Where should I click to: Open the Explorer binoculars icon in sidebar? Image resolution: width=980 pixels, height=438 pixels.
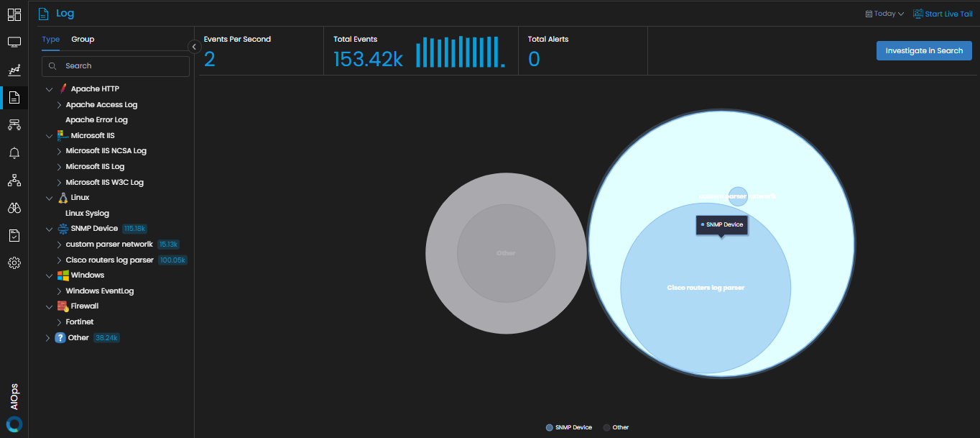tap(14, 208)
